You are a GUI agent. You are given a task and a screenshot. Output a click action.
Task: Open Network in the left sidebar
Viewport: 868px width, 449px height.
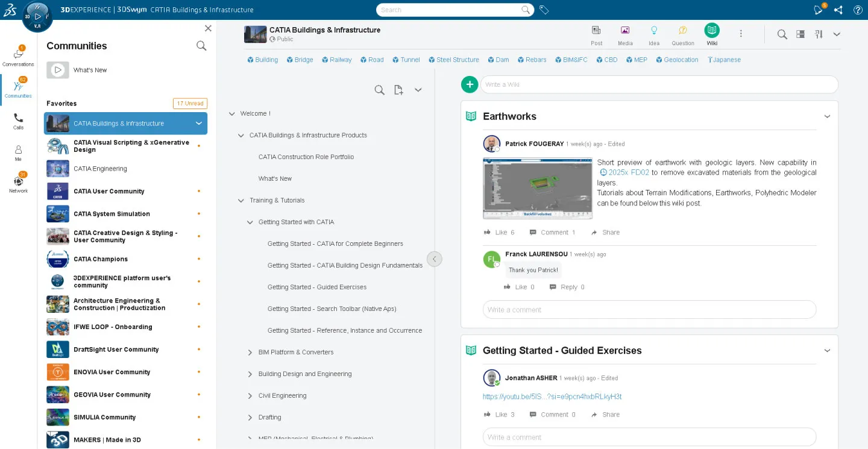(18, 183)
